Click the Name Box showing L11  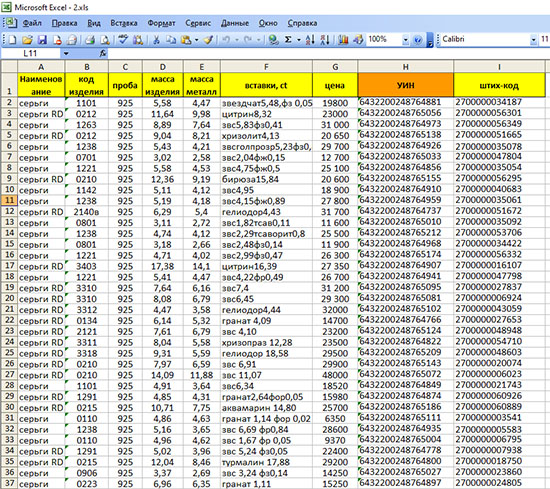[31, 54]
